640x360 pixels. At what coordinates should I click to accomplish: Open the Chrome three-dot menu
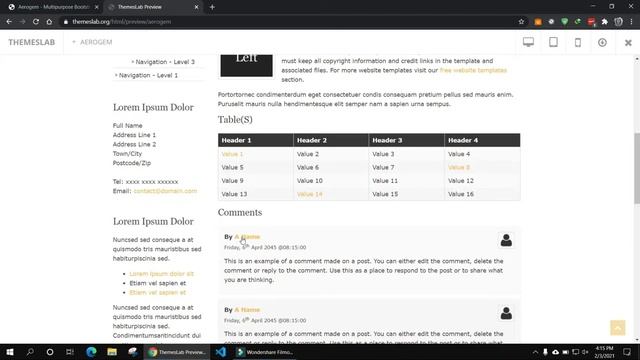click(631, 22)
